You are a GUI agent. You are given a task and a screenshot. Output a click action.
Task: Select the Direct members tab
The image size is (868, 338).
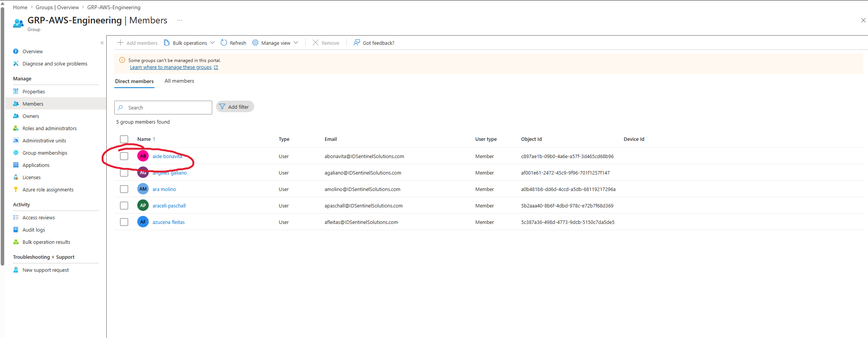134,81
